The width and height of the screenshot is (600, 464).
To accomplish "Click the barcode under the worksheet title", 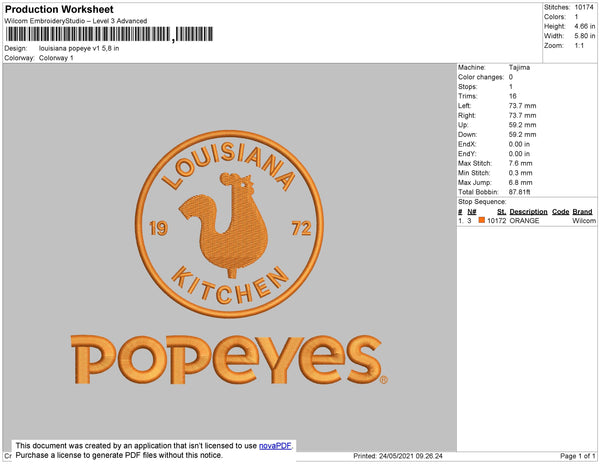I will [109, 34].
